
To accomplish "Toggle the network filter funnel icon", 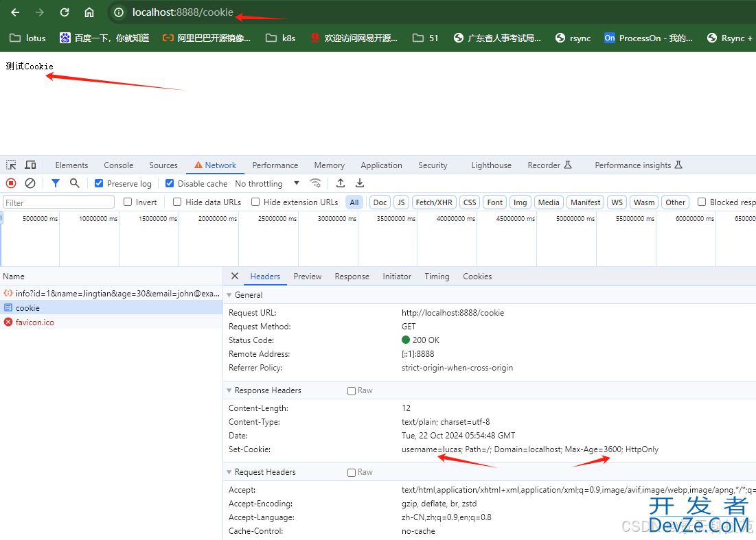I will coord(56,183).
